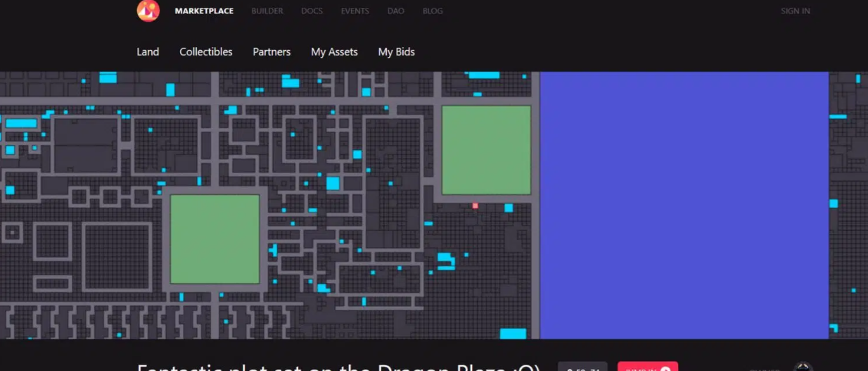Visit the BLOG page
The width and height of the screenshot is (868, 371).
pyautogui.click(x=433, y=11)
